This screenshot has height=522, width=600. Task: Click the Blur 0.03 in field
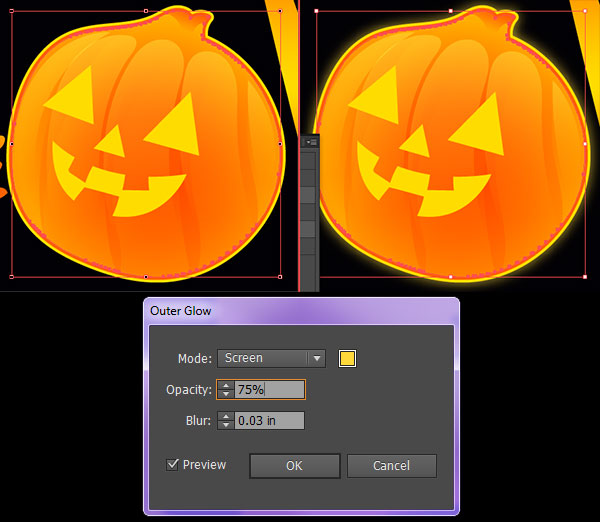(269, 421)
